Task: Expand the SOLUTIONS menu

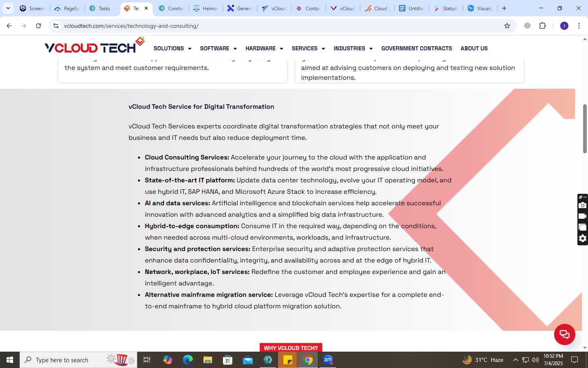Action: [172, 48]
